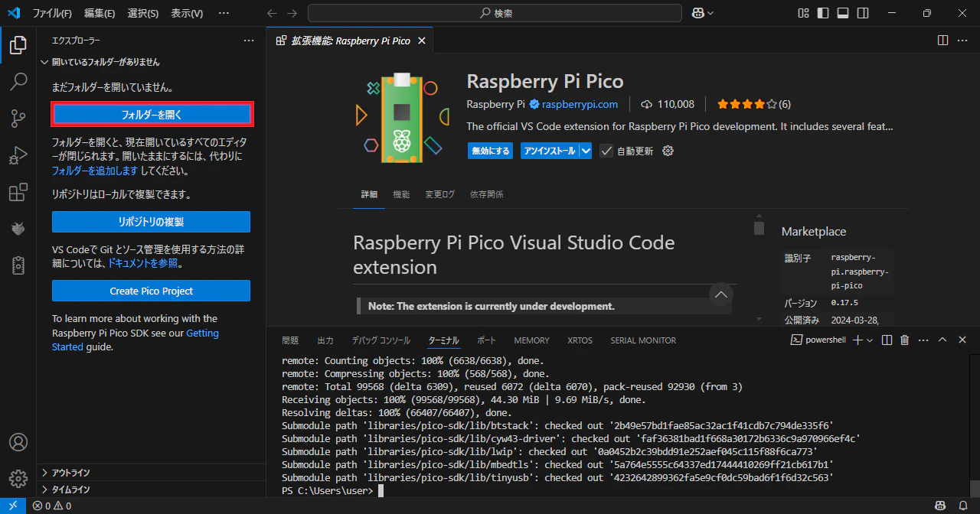Switch to the Features tab
The height and width of the screenshot is (514, 980).
401,194
